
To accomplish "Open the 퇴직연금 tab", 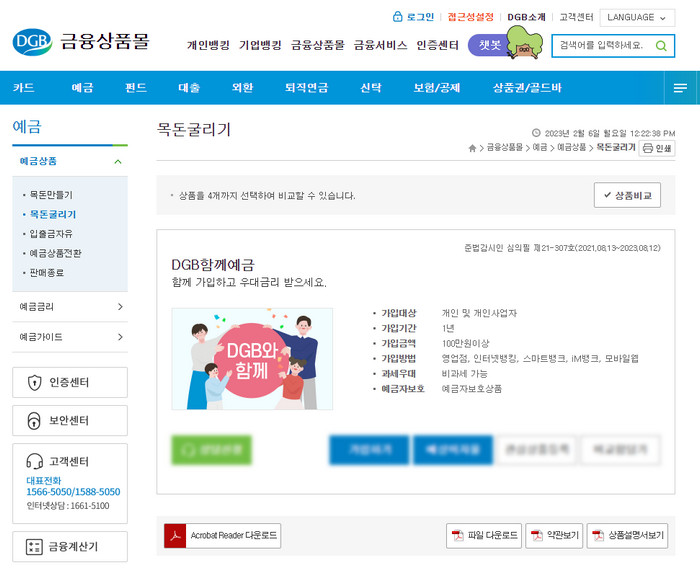I will pos(306,88).
